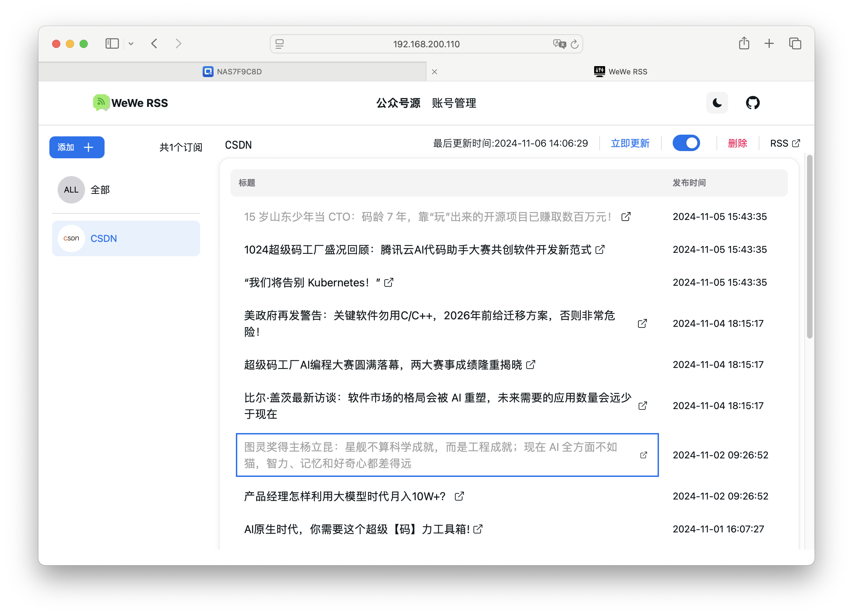
Task: Click the CSDN feed heading
Action: coord(238,145)
